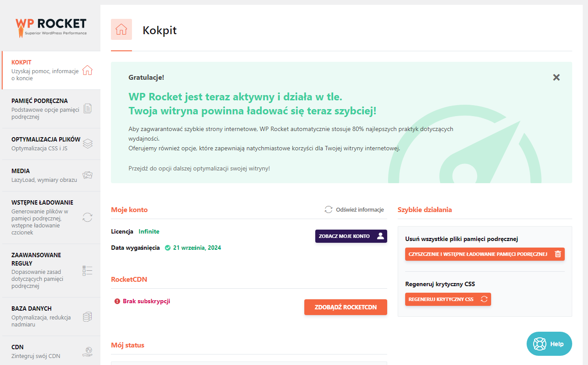Image resolution: width=588 pixels, height=365 pixels.
Task: Click the globe icon for CDN
Action: (x=87, y=351)
